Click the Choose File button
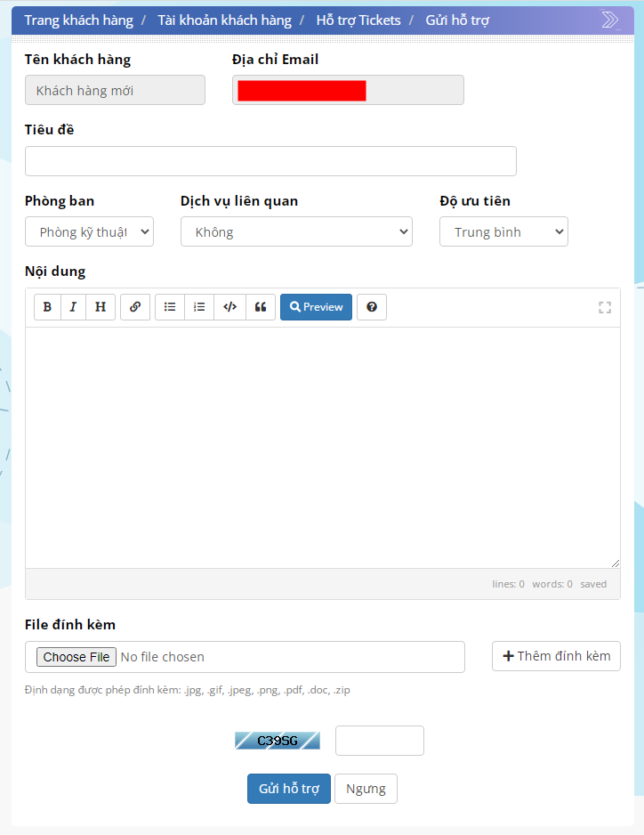 76,657
